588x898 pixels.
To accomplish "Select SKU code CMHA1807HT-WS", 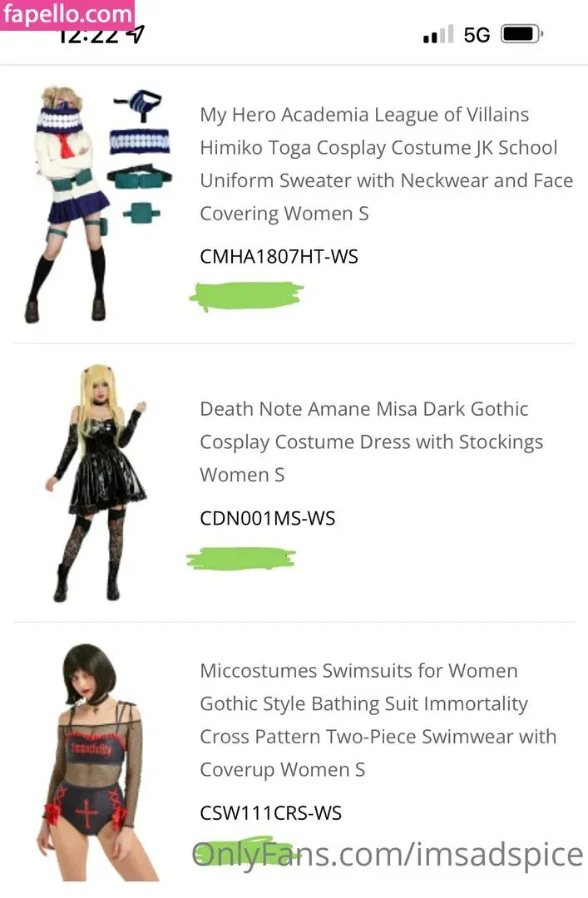I will pos(279,256).
